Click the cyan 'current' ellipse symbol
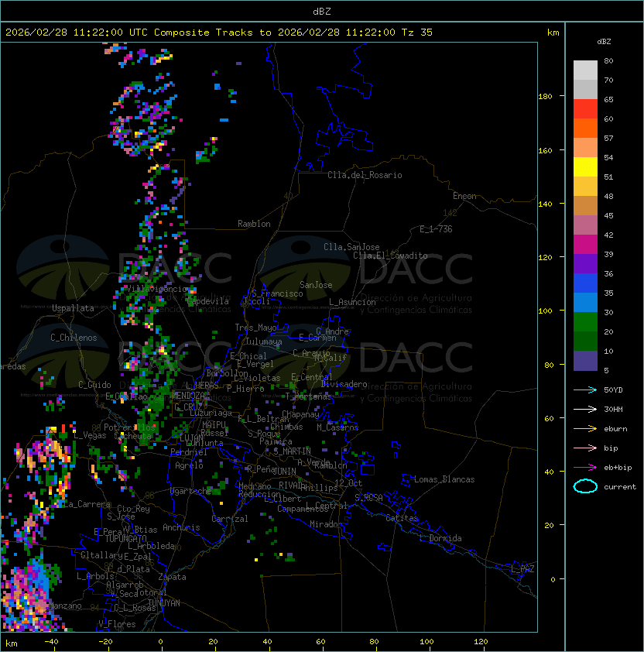 (585, 486)
